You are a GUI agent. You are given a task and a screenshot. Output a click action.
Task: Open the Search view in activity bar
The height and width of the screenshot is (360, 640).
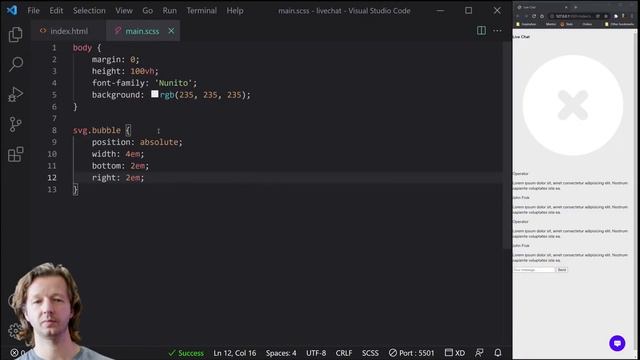pos(16,64)
